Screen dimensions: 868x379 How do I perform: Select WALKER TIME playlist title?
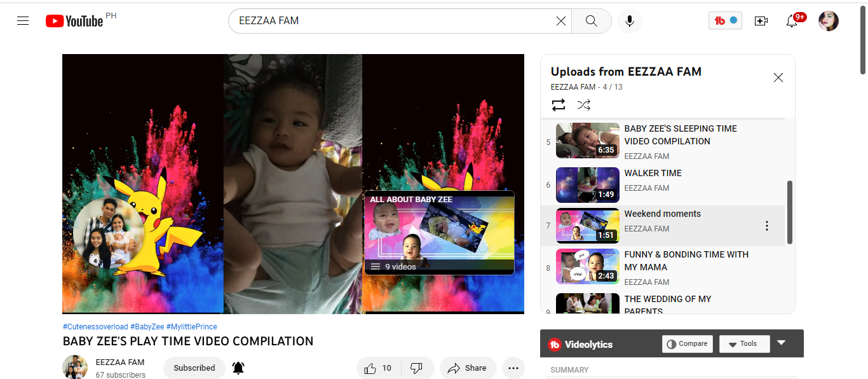(x=653, y=173)
